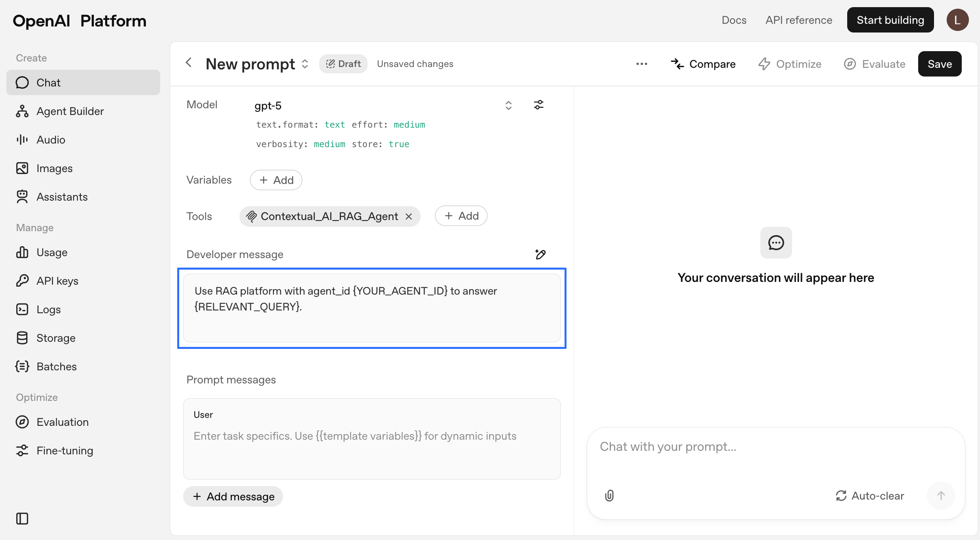Click the back arrow beside New prompt
The height and width of the screenshot is (540, 980).
coord(189,63)
